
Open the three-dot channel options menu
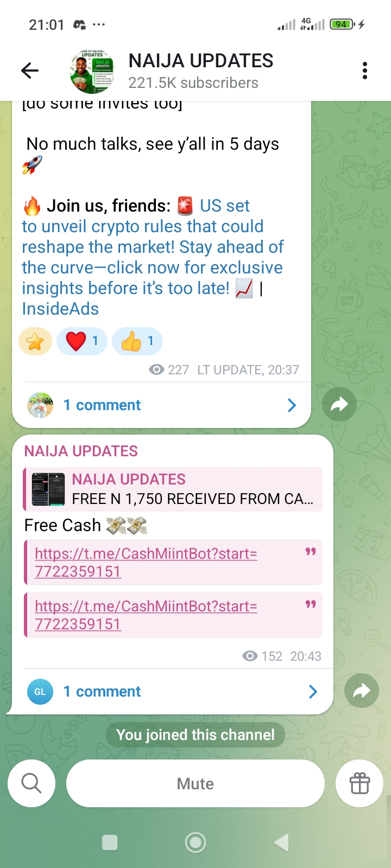coord(365,71)
